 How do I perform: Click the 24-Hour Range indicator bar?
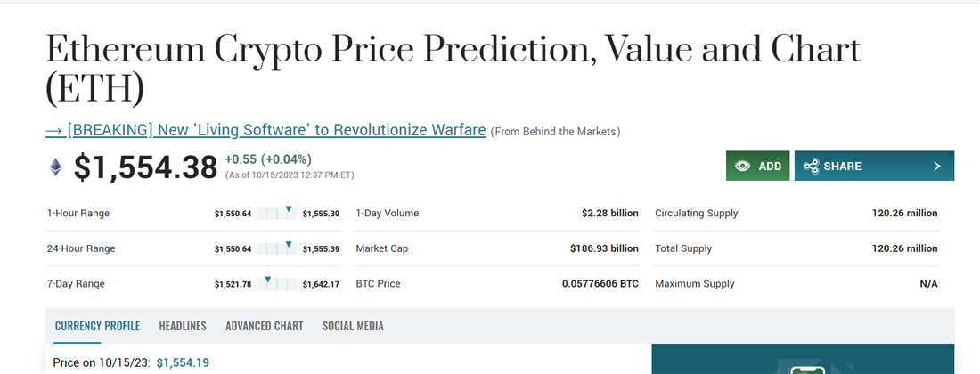point(277,248)
